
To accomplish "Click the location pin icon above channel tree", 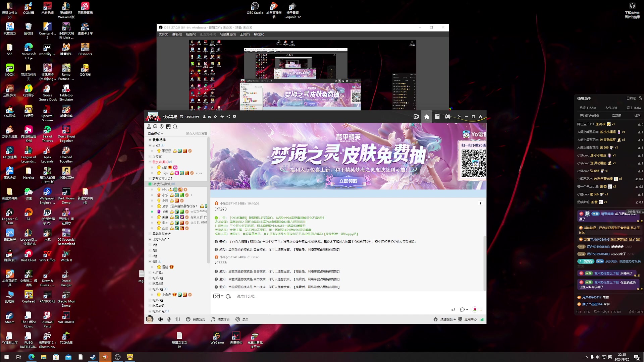I will (162, 126).
